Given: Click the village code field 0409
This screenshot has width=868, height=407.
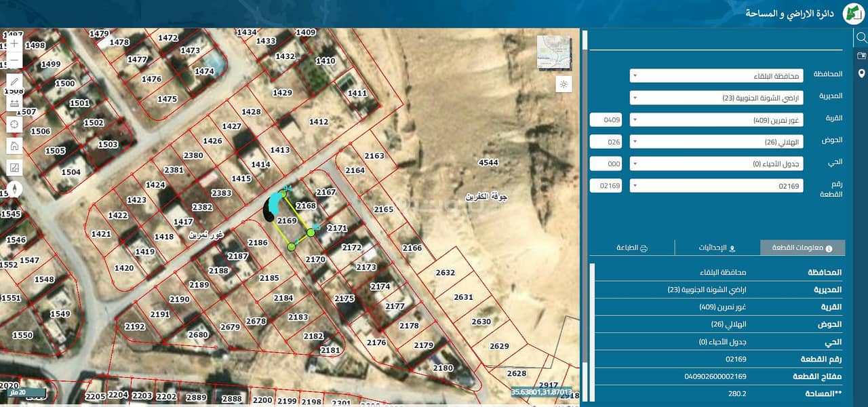Looking at the screenshot, I should pos(606,120).
